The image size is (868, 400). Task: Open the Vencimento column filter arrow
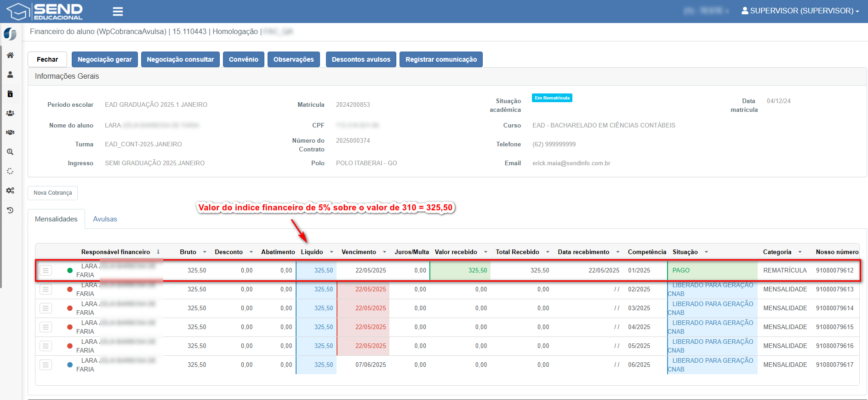(x=384, y=252)
